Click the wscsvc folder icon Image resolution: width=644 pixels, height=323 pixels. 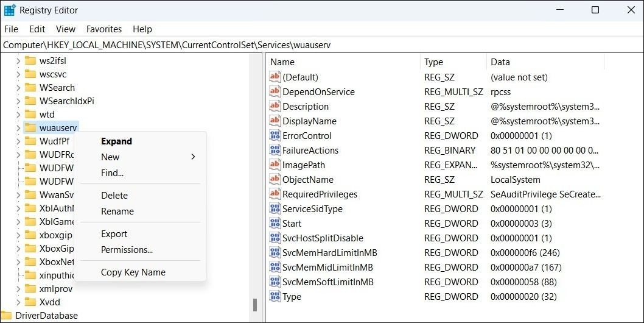click(30, 74)
